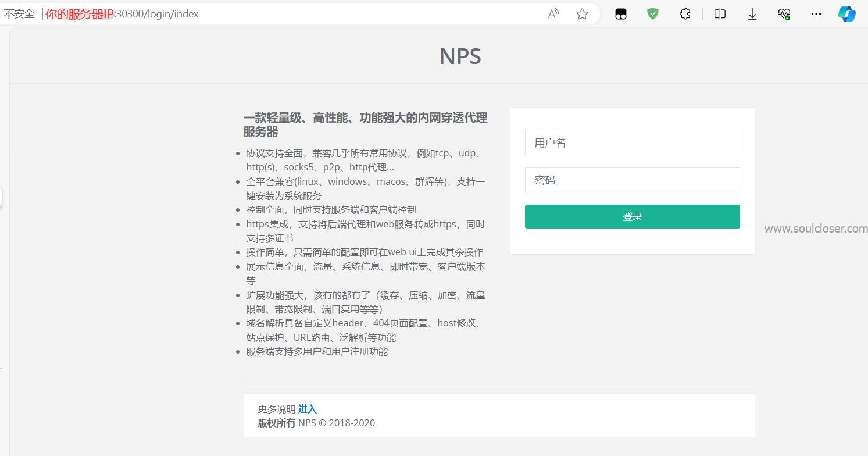
Task: Click the www.soulcloser.com watermark text
Action: [x=816, y=229]
